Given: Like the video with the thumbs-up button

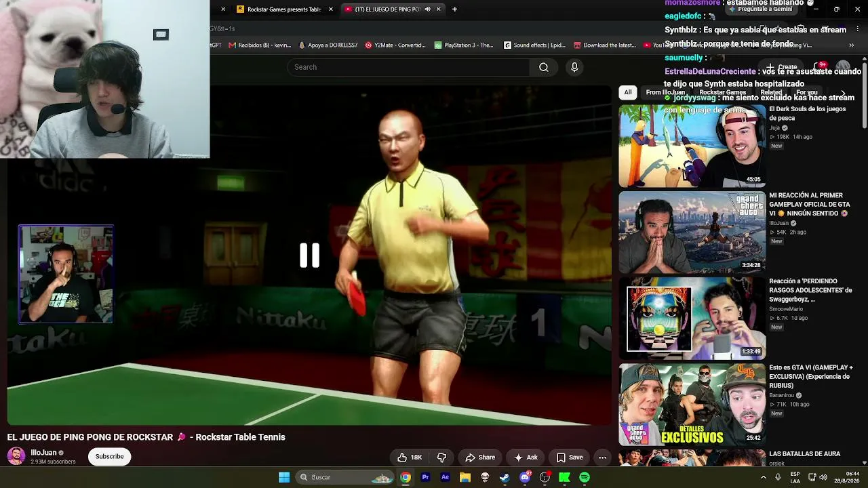Looking at the screenshot, I should [410, 457].
